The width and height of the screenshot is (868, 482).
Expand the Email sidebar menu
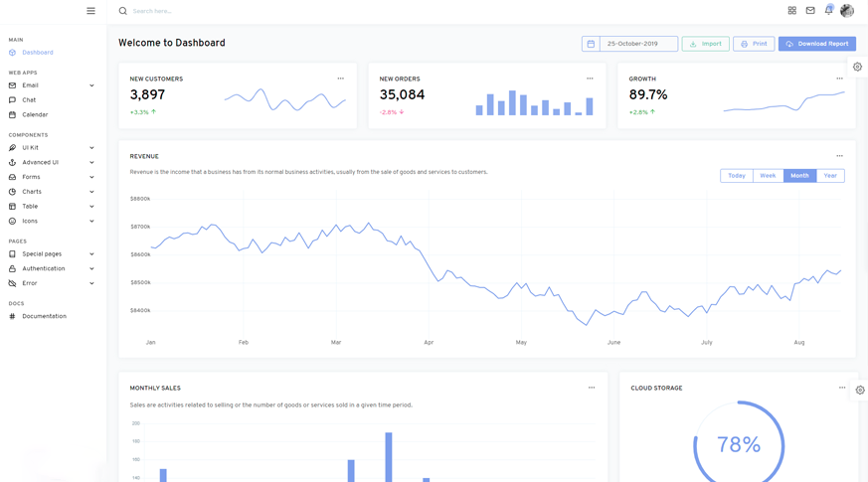52,85
